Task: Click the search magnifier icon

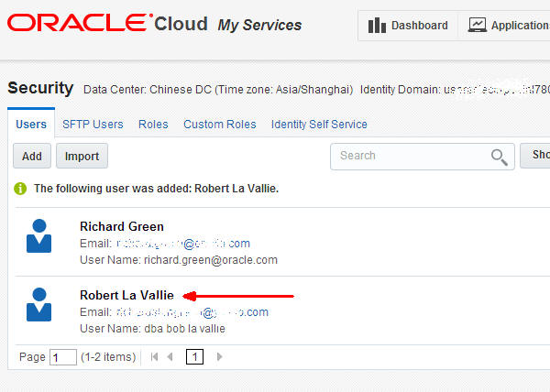Action: point(499,157)
